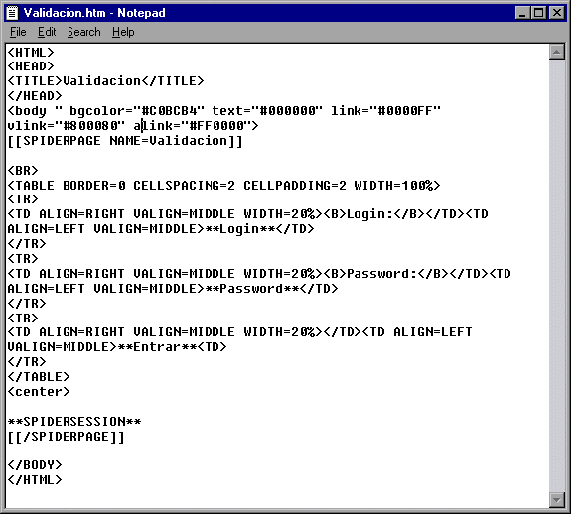Click the </BODY> closing tag

pos(35,465)
